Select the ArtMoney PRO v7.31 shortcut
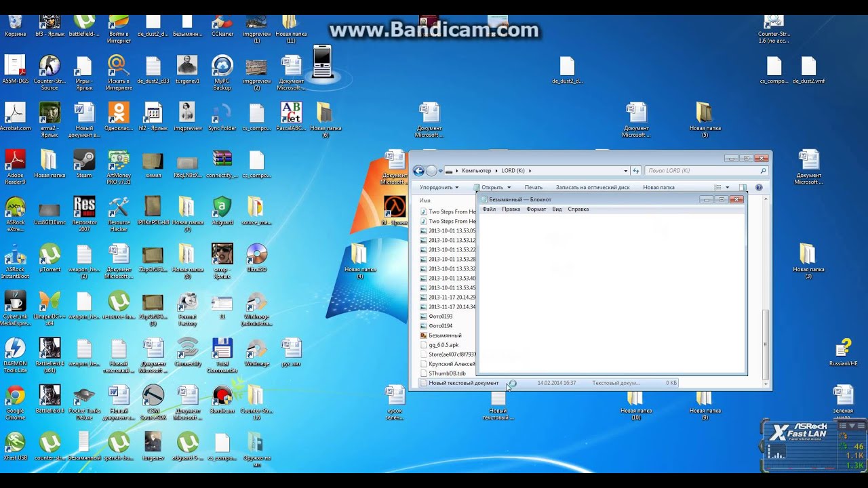 119,167
